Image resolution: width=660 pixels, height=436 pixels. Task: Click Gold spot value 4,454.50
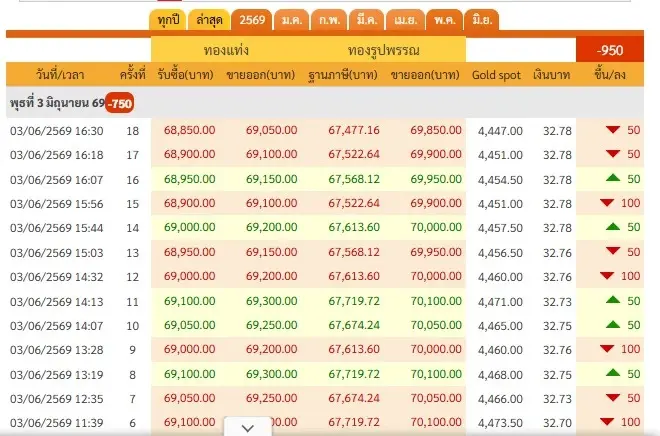(500, 180)
